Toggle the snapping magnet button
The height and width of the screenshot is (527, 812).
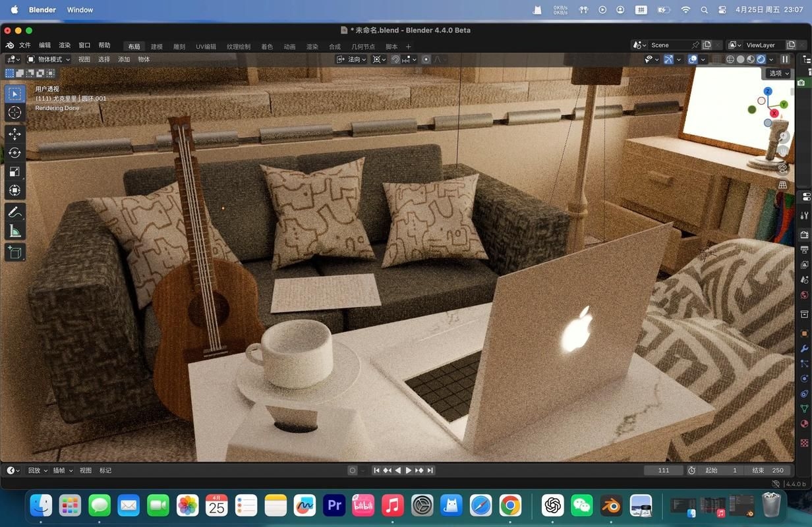(395, 59)
